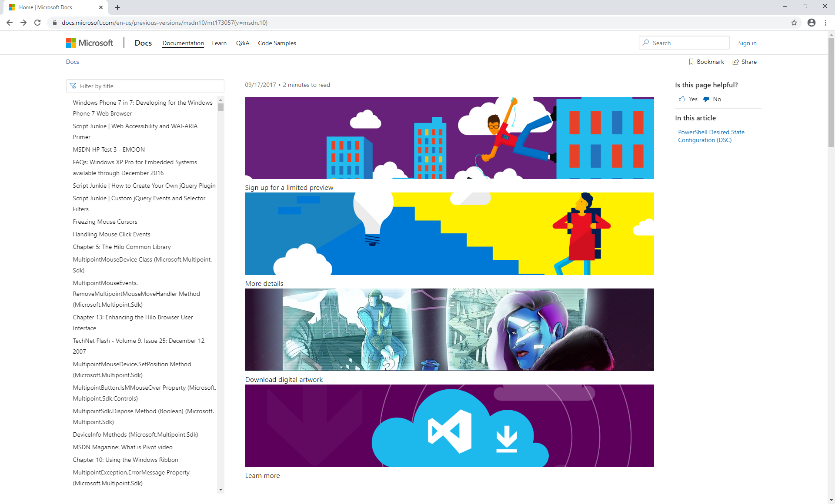Open a new browser tab
Image resolution: width=835 pixels, height=504 pixels.
tap(117, 7)
